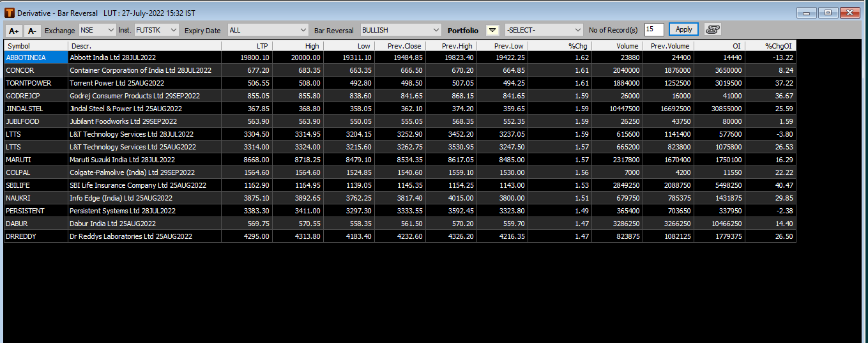Click Abbott India Ltd 28JUL2022 description
This screenshot has height=343, width=868.
(144, 57)
